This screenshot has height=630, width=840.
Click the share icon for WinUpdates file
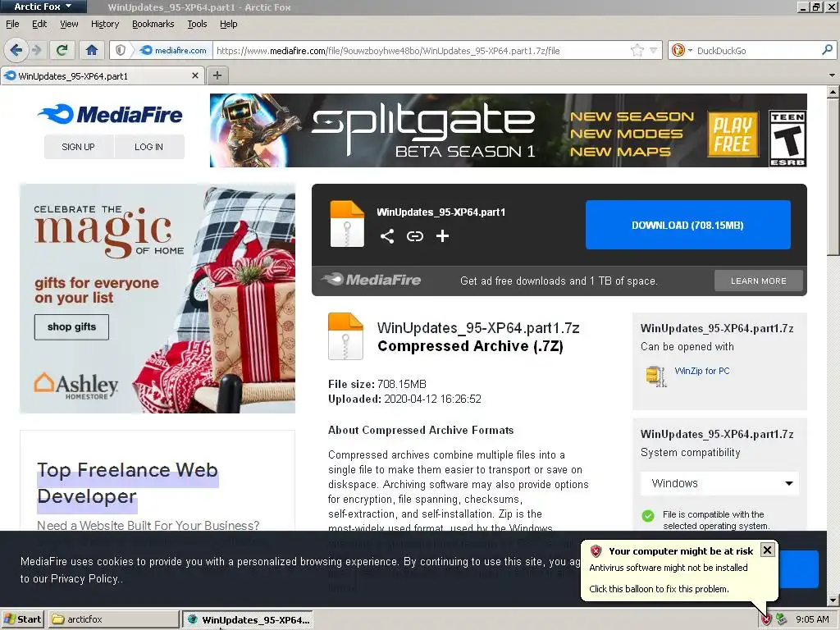(387, 236)
